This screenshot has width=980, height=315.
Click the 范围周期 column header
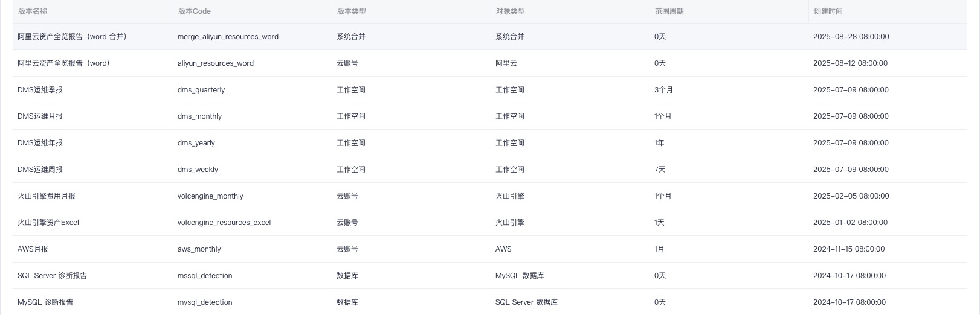(669, 11)
